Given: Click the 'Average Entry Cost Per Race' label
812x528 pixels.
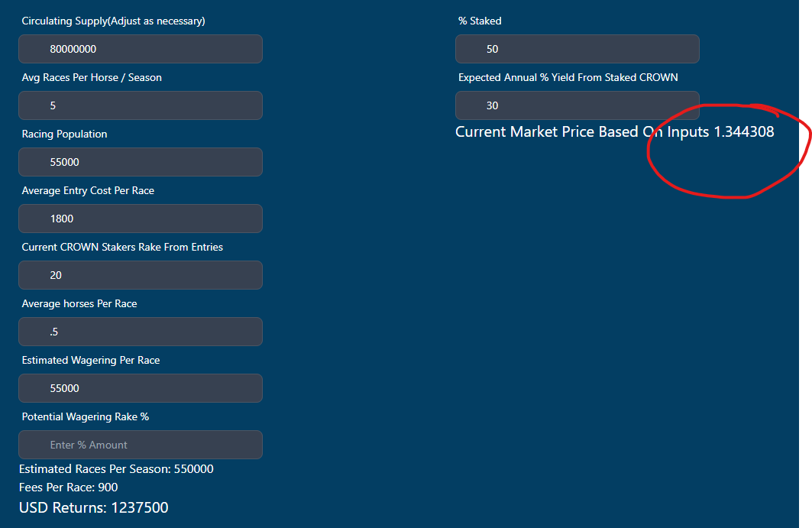Looking at the screenshot, I should point(88,191).
